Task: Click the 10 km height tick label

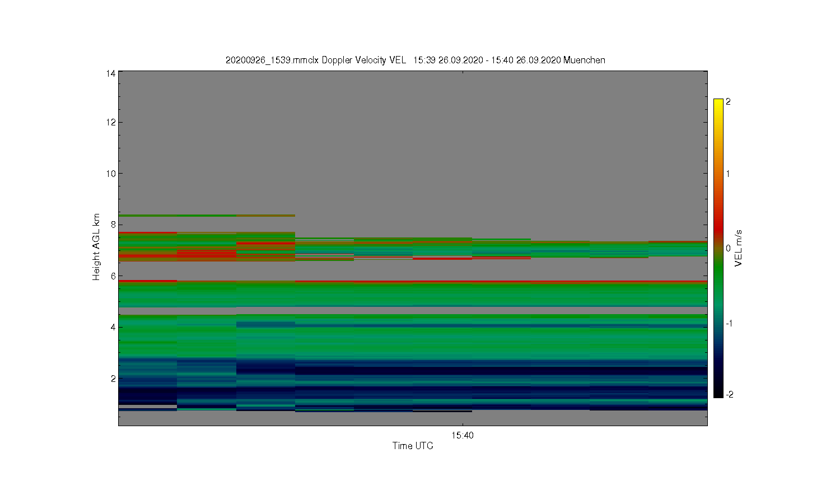Action: 111,174
